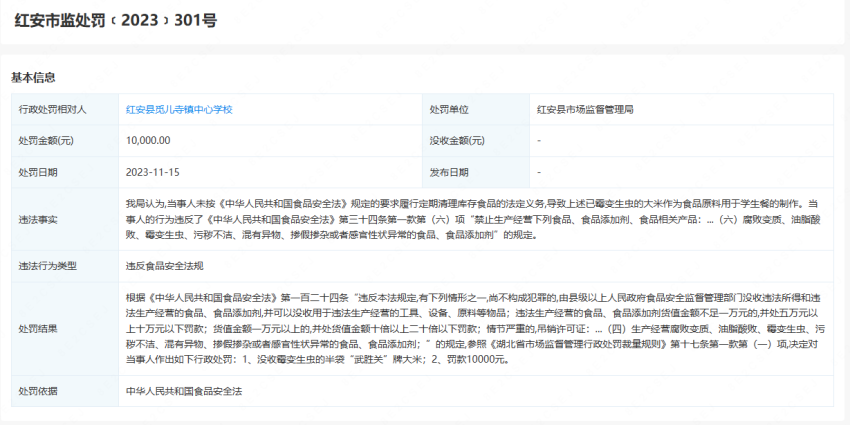This screenshot has height=425, width=850.
Task: Click the 处罚单位 label cell
Action: [x=449, y=109]
